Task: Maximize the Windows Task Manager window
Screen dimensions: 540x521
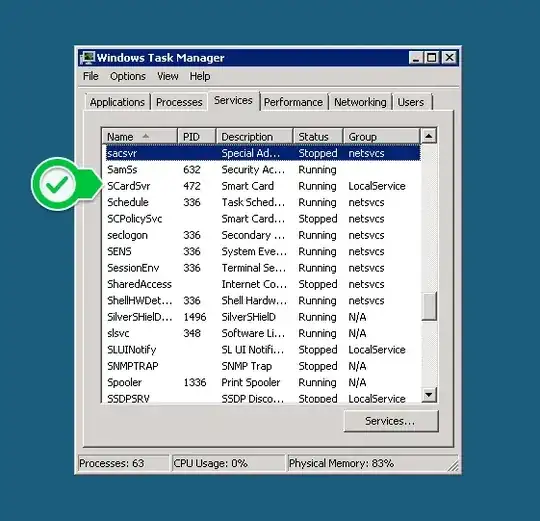Action: (431, 58)
